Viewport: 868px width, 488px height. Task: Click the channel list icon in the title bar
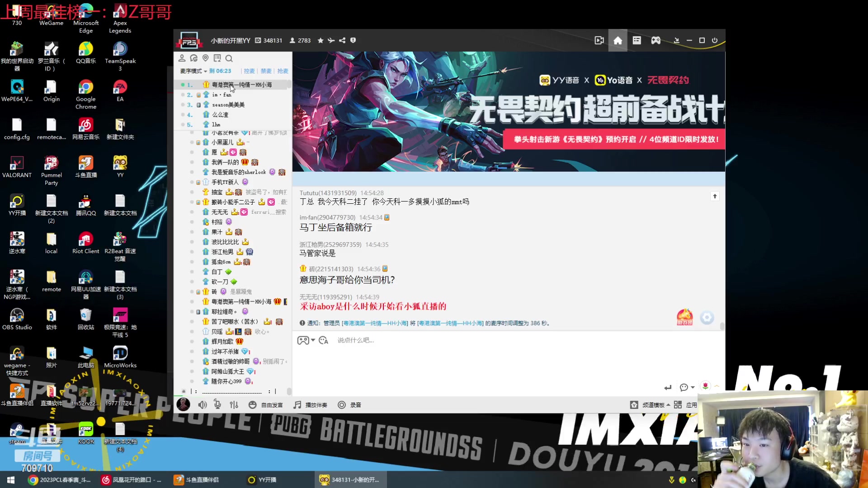637,40
